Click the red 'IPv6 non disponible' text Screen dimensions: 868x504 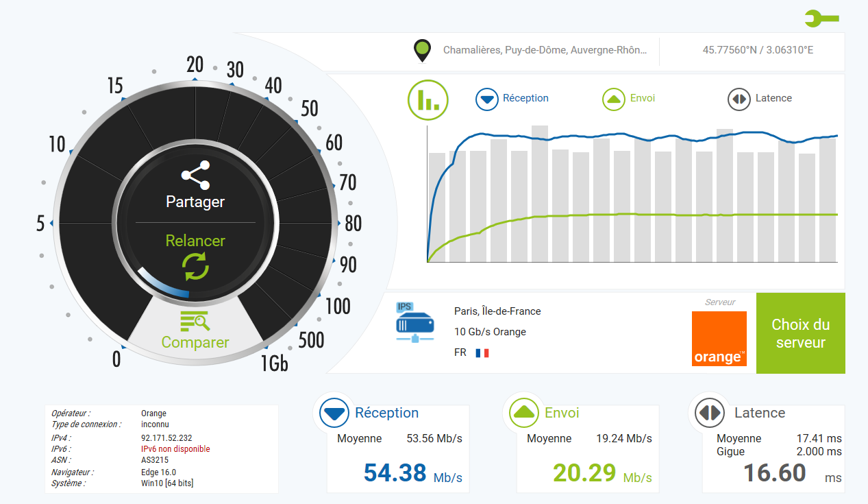(x=175, y=449)
